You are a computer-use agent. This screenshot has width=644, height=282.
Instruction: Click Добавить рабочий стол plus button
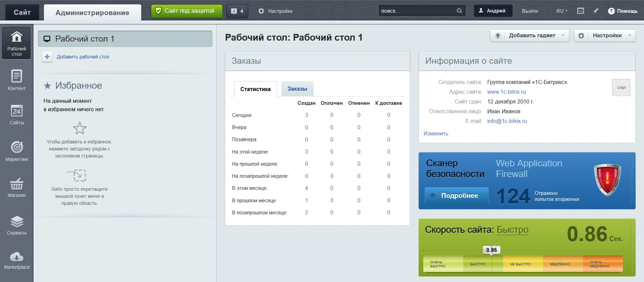[x=47, y=57]
